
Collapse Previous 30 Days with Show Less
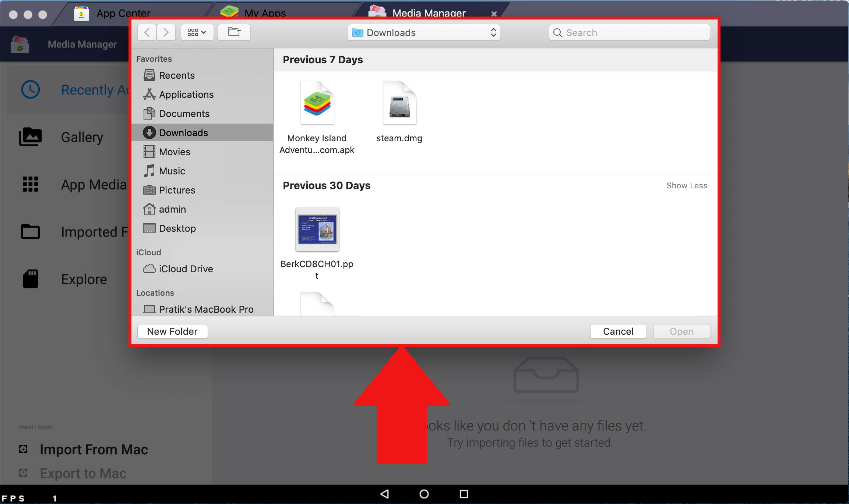(x=686, y=185)
